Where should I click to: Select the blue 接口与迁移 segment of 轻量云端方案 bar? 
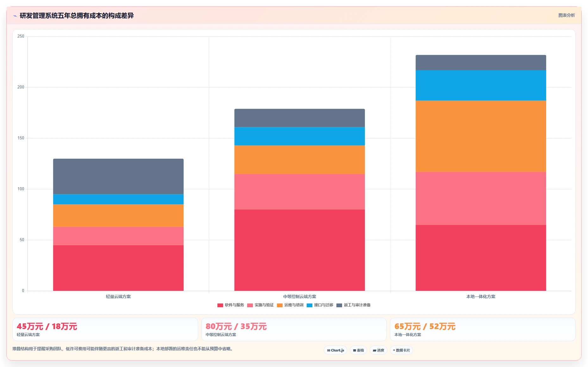(118, 199)
